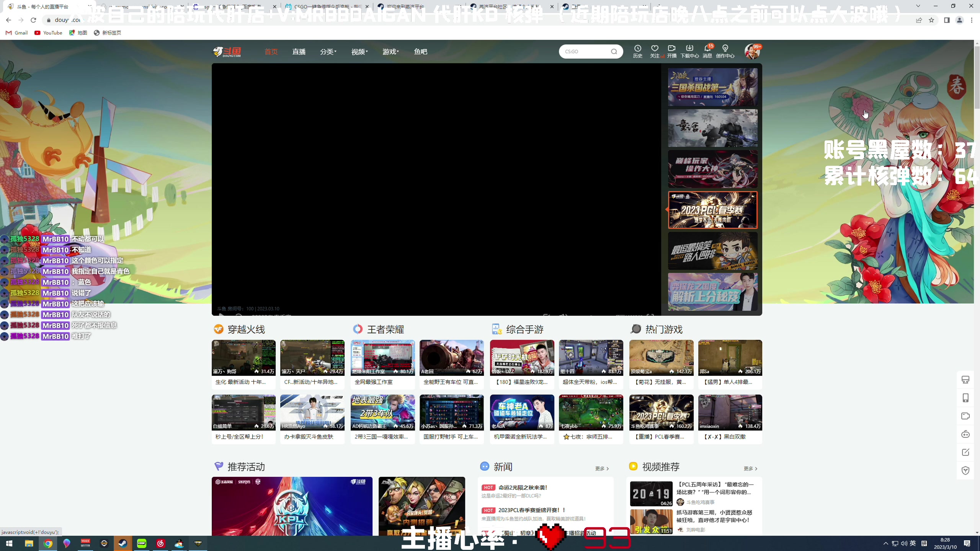
Task: Select the 鱼吧 nav tab
Action: coord(421,52)
